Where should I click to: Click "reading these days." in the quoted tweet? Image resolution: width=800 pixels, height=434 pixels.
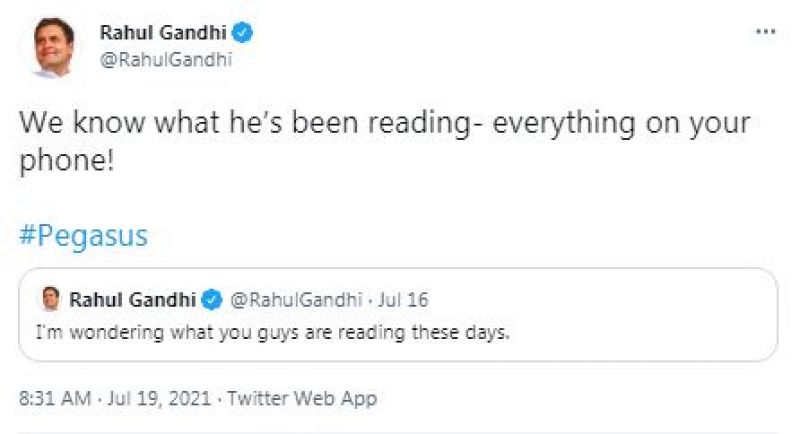click(438, 331)
